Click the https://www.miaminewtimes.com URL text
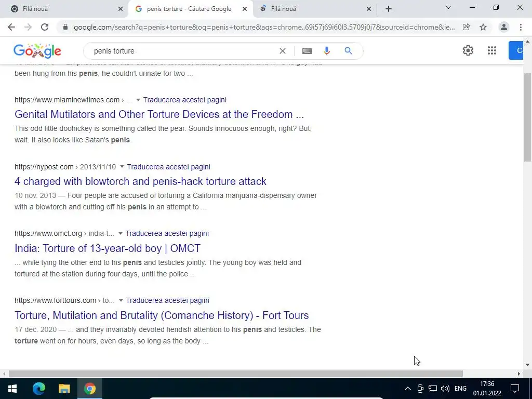Image resolution: width=532 pixels, height=399 pixels. 67,100
